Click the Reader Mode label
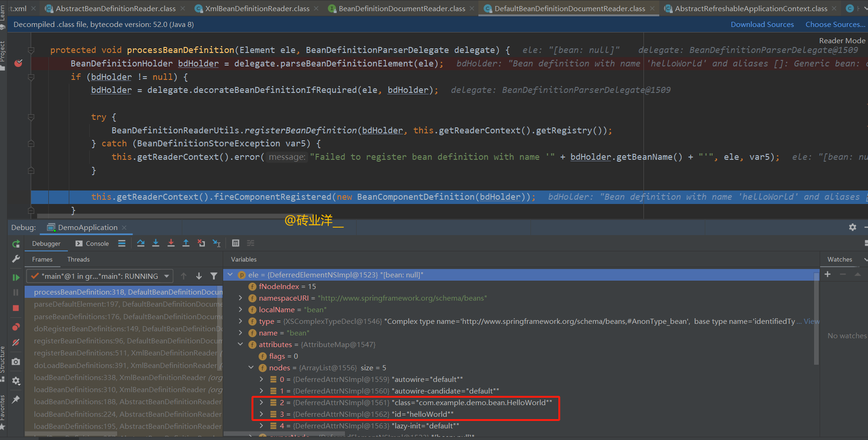 (842, 40)
